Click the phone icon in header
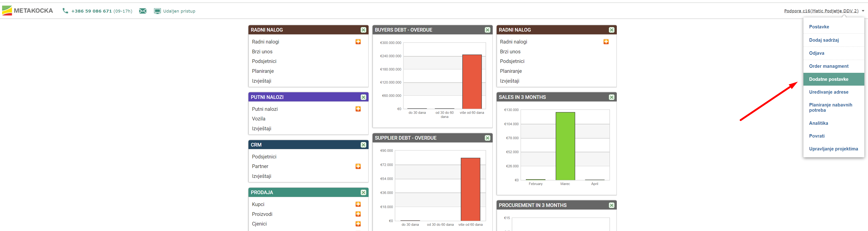Screen dimensions: 868x231 pyautogui.click(x=65, y=11)
